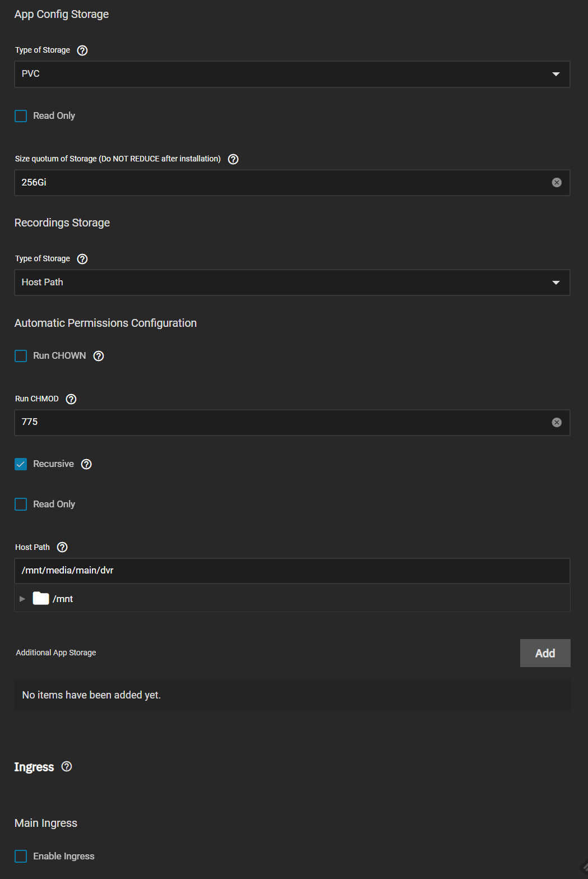Viewport: 588px width, 879px height.
Task: Click the Enable Ingress label text
Action: coord(64,856)
